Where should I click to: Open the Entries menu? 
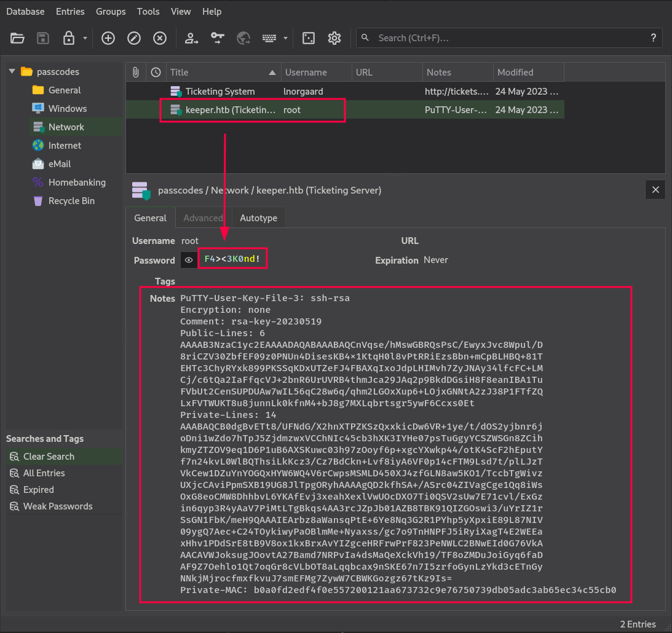coord(70,12)
